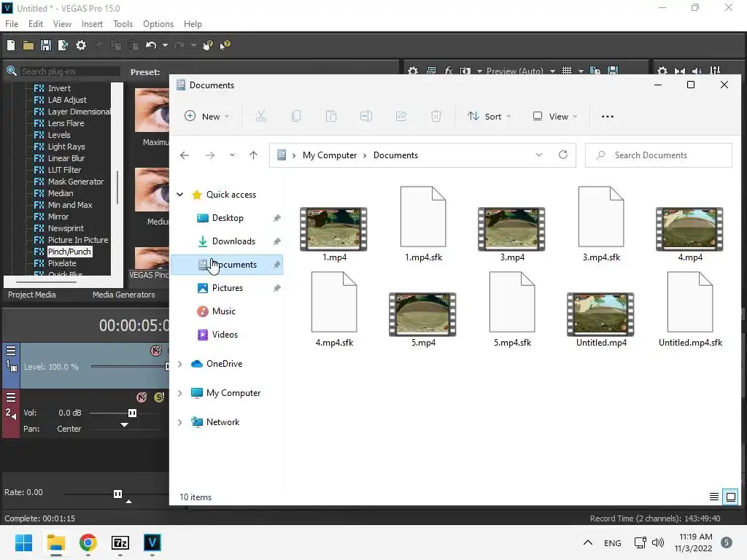Screen dimensions: 747x560
Task: Select the Untitled.mp4 video file
Action: 601,320
